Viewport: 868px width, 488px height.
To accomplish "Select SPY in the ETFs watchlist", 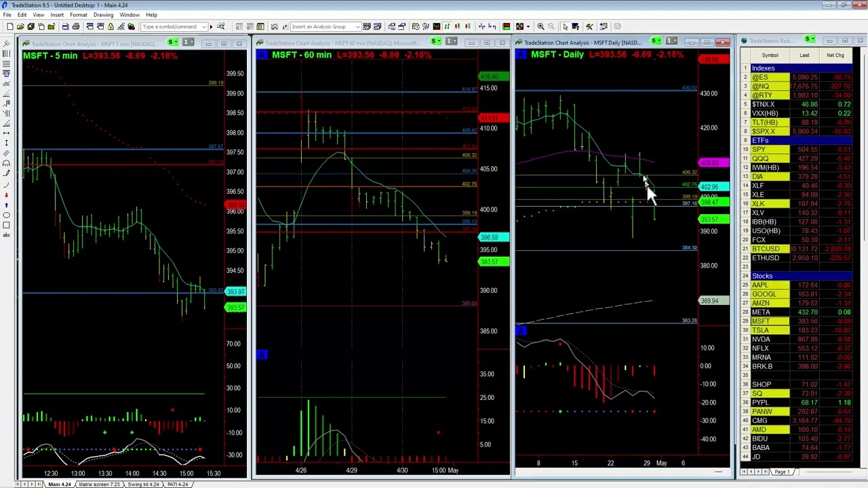I will (759, 149).
